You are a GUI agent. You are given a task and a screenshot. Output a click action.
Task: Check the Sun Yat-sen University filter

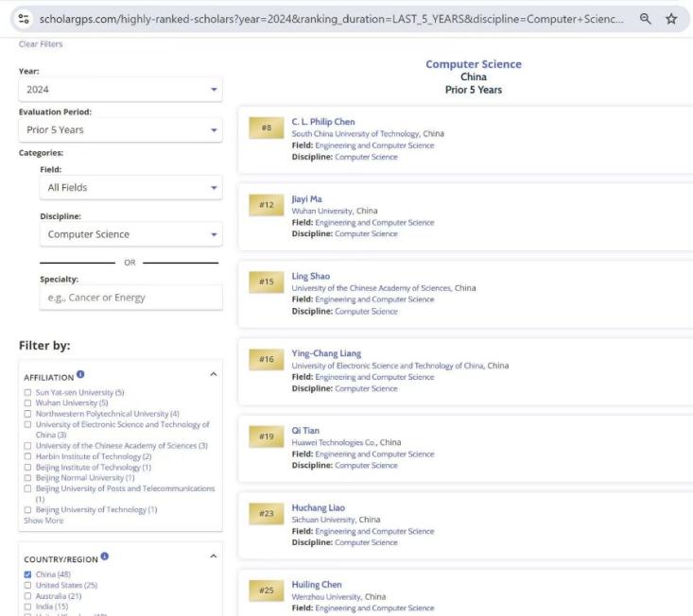point(27,392)
